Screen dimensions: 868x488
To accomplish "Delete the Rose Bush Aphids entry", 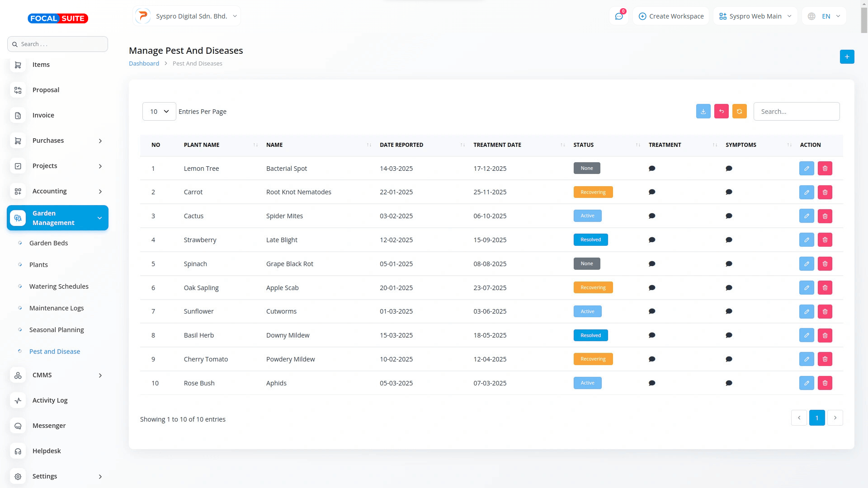I will tap(825, 383).
